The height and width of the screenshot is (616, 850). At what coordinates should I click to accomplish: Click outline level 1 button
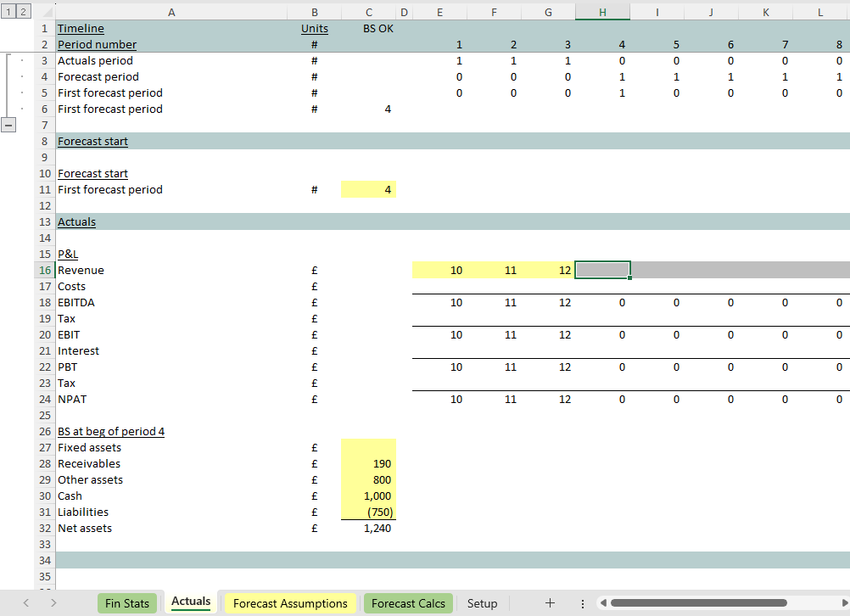pyautogui.click(x=7, y=12)
